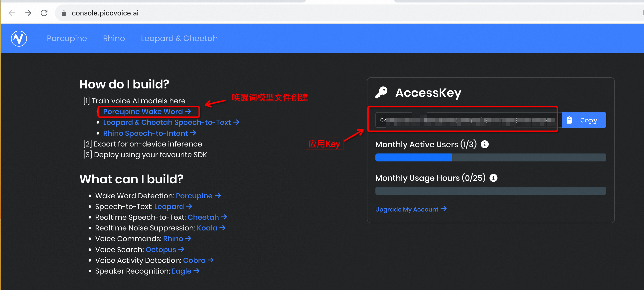Open the Rhino navigation tab
Viewport: 644px width, 290px height.
[114, 38]
